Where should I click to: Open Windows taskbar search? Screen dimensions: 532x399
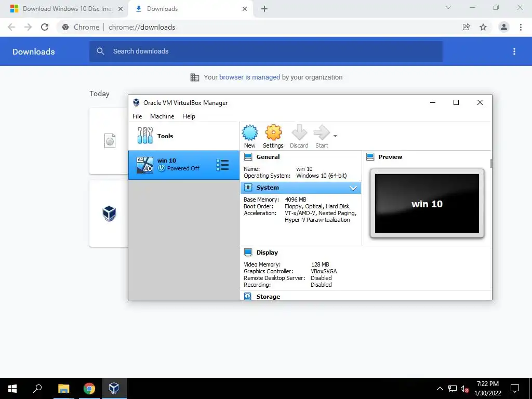(x=37, y=389)
